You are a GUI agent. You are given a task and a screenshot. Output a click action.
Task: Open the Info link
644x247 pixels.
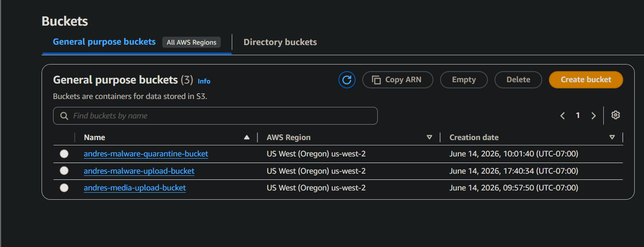(204, 81)
